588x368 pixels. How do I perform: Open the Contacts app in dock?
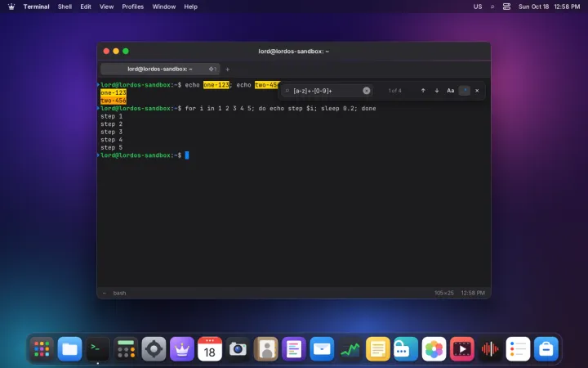[266, 349]
